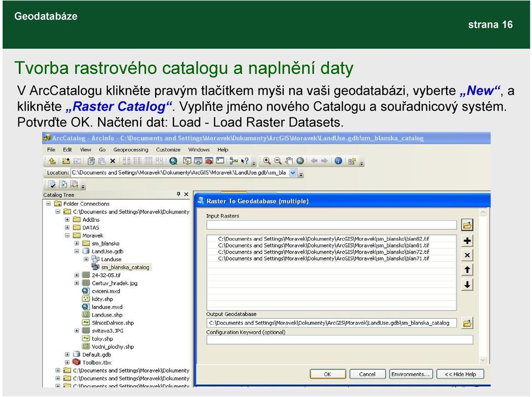532x397 pixels.
Task: Switch to Thumbnails view icon
Action: (x=160, y=161)
